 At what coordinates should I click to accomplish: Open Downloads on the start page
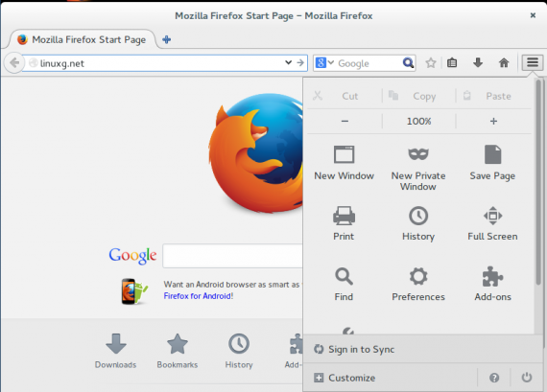click(116, 351)
